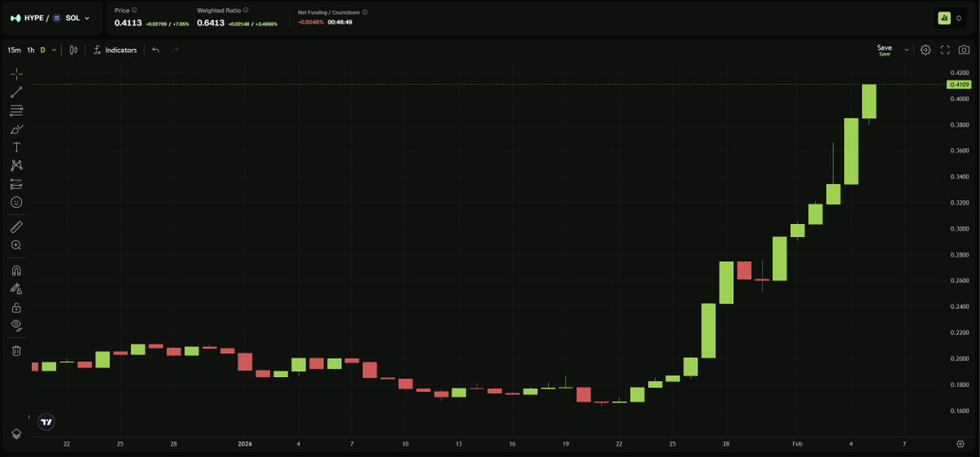Activate the zoom in tool
Screen dimensions: 980x457
[16, 245]
